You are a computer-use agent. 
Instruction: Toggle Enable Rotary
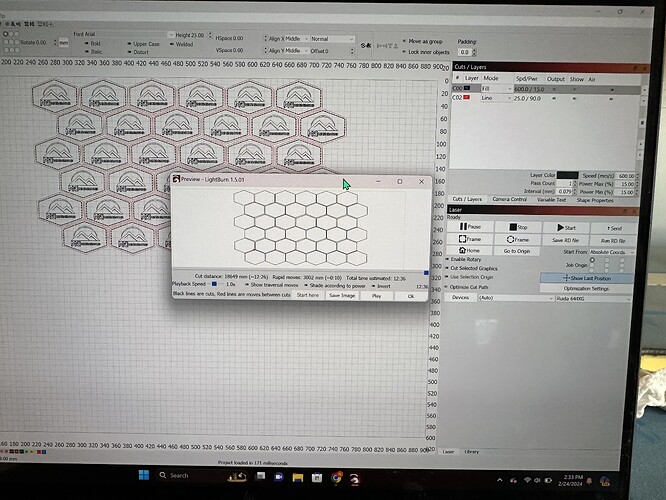(463, 259)
